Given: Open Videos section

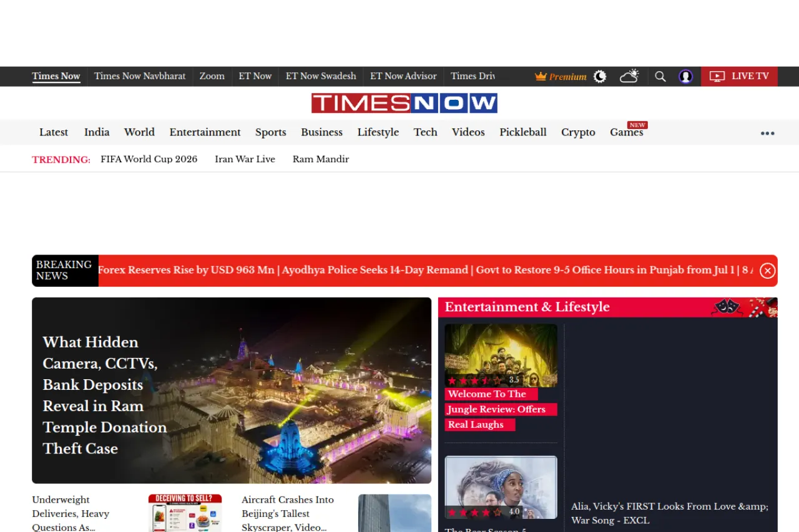Looking at the screenshot, I should 468,132.
